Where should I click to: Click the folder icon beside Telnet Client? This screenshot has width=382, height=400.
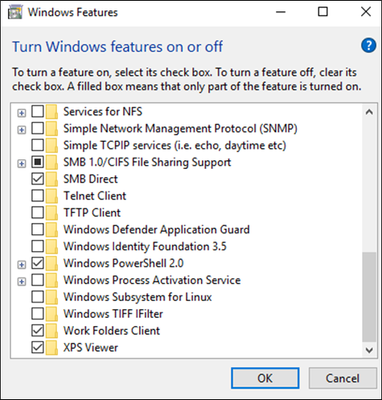(52, 196)
